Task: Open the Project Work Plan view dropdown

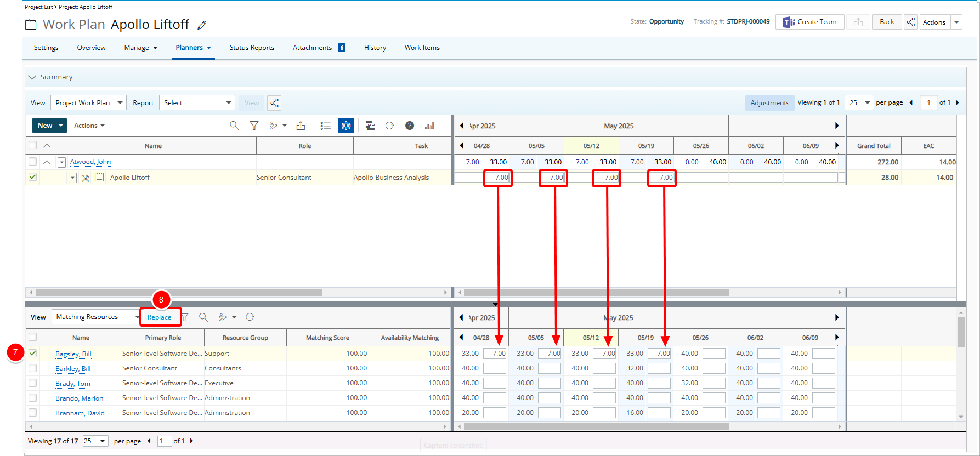Action: [x=88, y=102]
